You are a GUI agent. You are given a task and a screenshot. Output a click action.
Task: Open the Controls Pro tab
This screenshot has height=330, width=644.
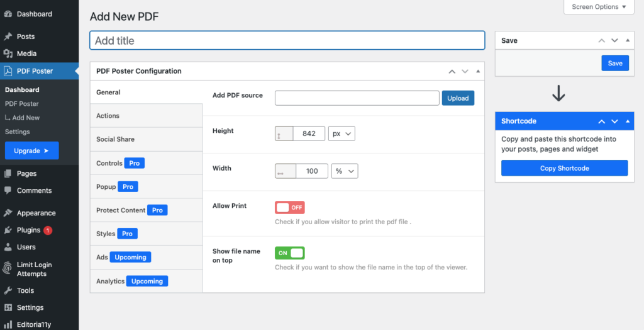(x=147, y=163)
